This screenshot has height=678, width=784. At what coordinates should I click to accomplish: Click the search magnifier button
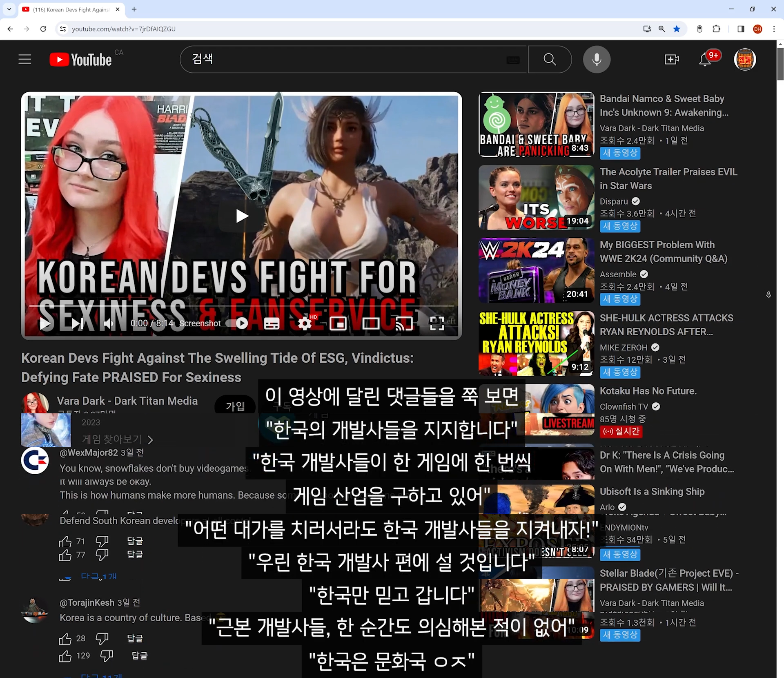point(550,60)
